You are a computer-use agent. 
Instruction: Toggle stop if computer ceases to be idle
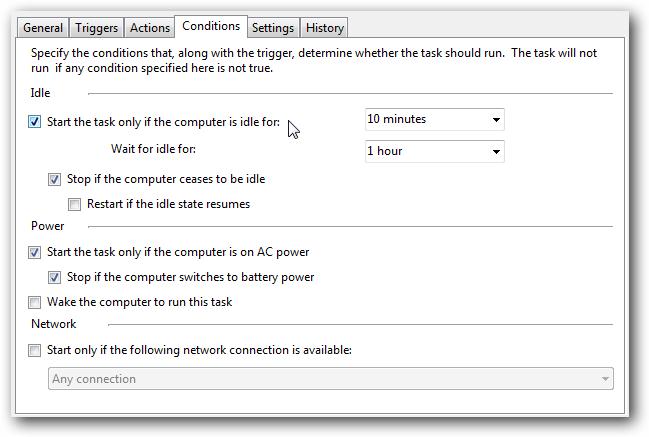point(55,180)
